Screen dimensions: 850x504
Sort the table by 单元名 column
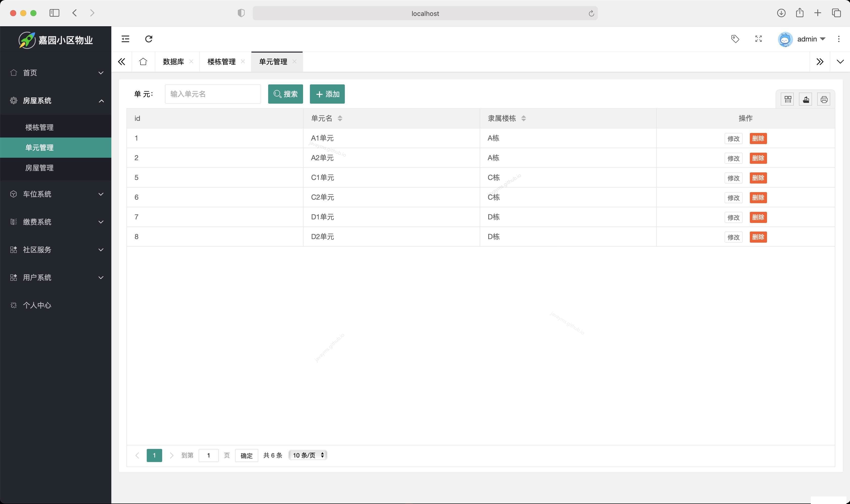pos(340,118)
